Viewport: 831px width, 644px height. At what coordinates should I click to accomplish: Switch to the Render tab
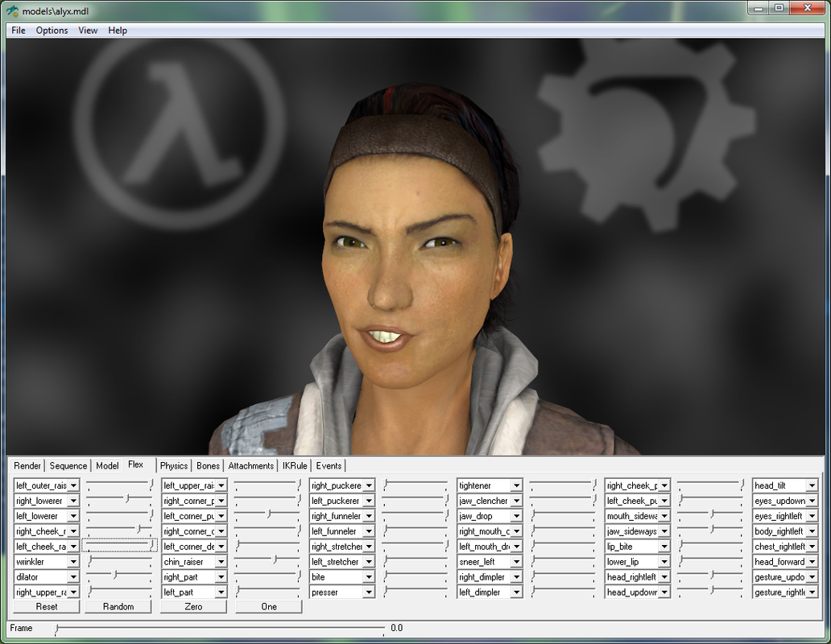coord(27,465)
